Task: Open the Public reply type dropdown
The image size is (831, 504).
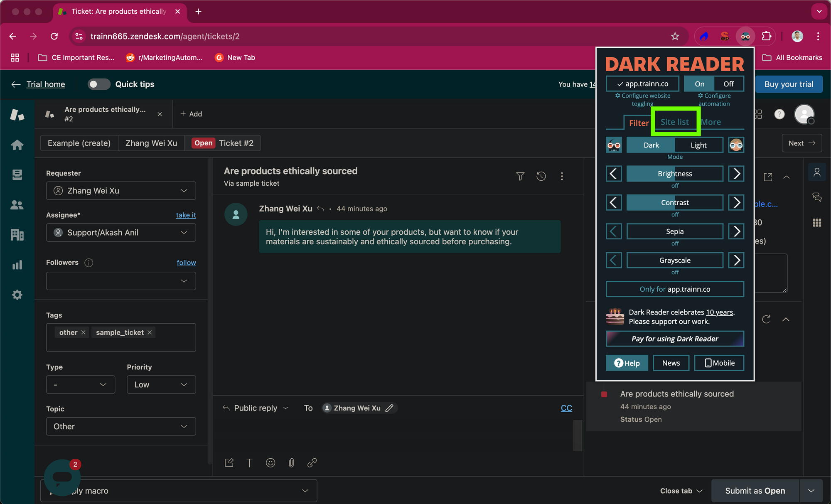Action: (x=256, y=408)
